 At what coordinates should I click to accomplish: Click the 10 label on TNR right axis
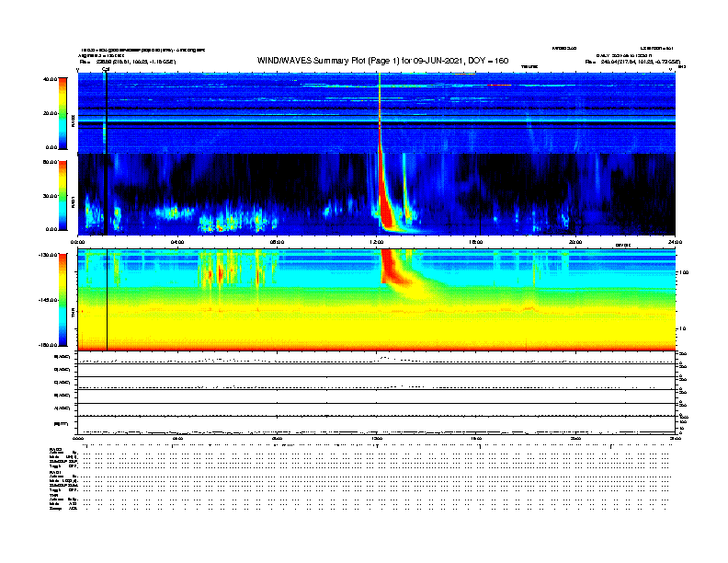682,328
